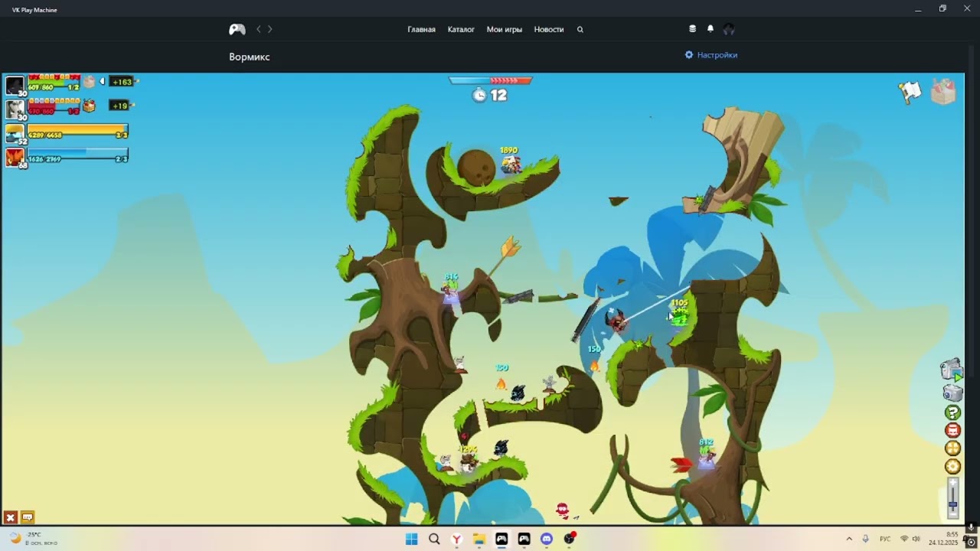Click the green worm with 1105 health
The height and width of the screenshot is (551, 980).
pyautogui.click(x=680, y=316)
